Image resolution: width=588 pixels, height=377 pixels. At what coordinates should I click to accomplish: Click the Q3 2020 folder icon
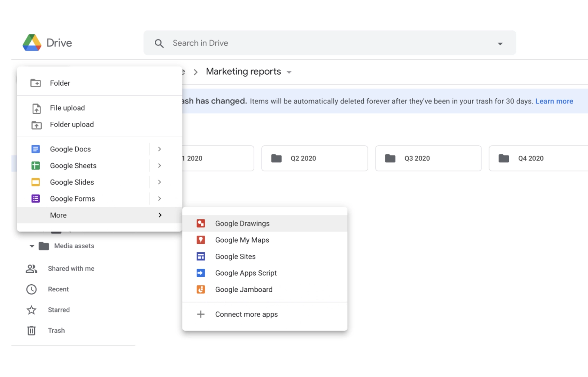(390, 158)
